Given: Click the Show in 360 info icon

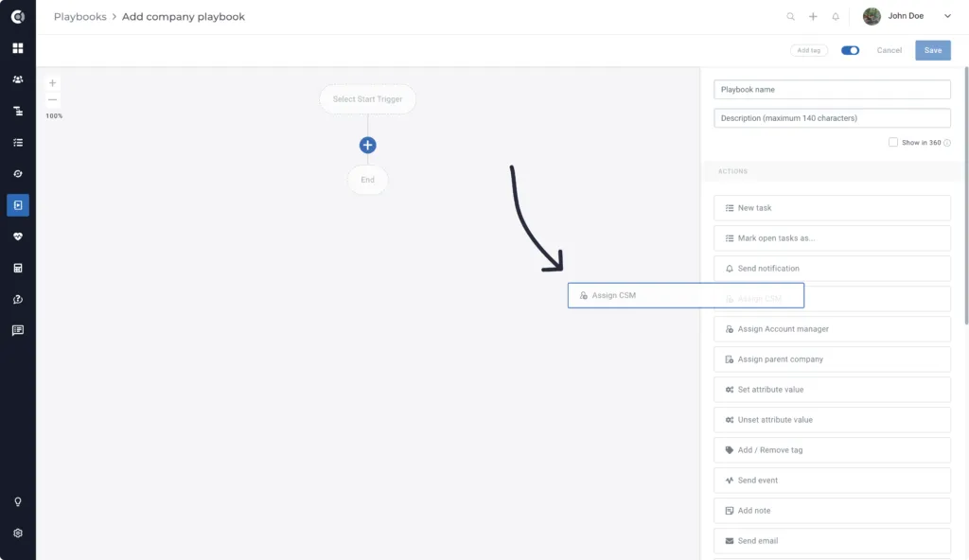Looking at the screenshot, I should 946,143.
